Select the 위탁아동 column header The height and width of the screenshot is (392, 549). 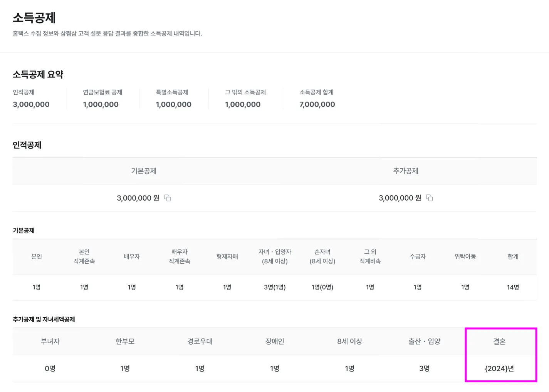[465, 256]
